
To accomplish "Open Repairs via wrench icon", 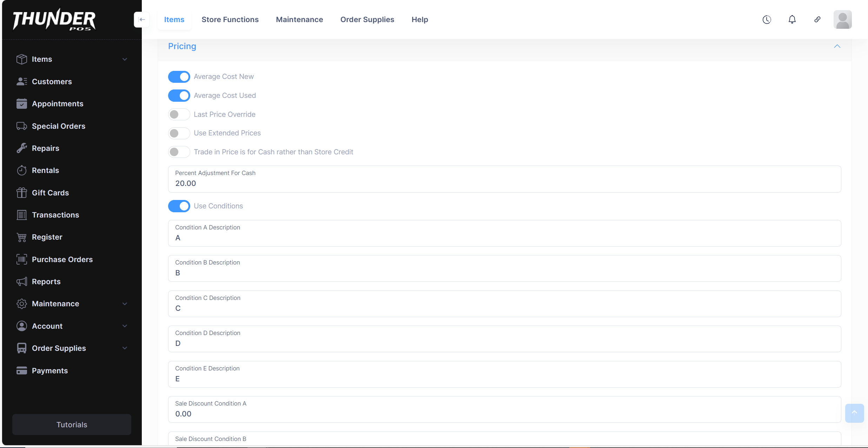I will pos(22,148).
